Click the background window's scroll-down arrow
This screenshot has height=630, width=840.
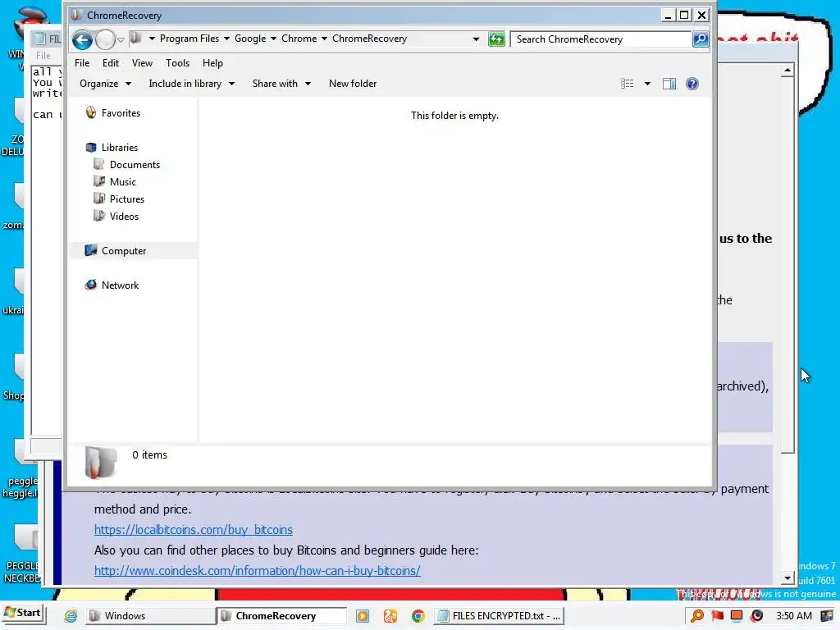click(787, 577)
